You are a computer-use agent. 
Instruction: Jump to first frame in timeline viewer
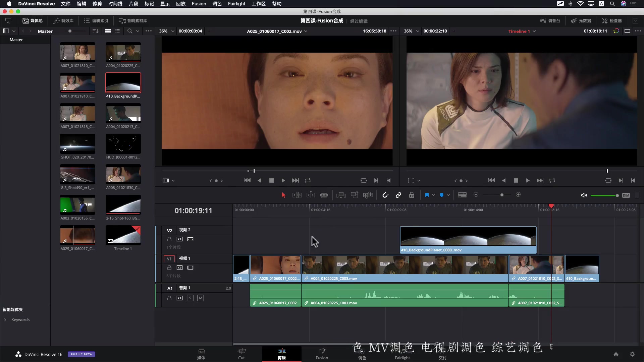[492, 180]
